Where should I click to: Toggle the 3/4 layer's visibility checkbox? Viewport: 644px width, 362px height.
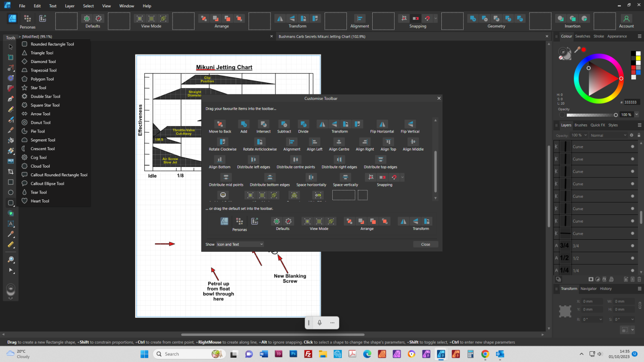(x=632, y=245)
